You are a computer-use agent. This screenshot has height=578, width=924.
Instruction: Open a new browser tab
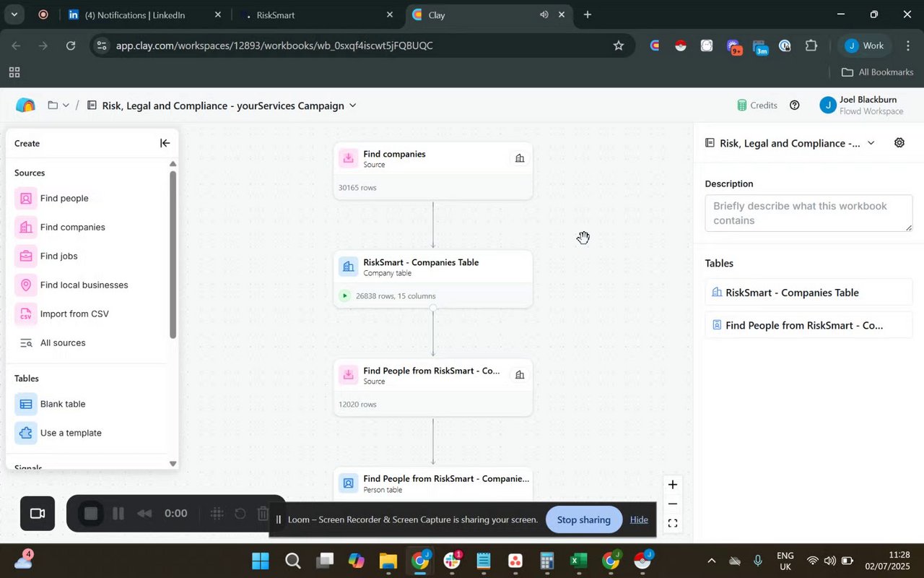(x=588, y=14)
